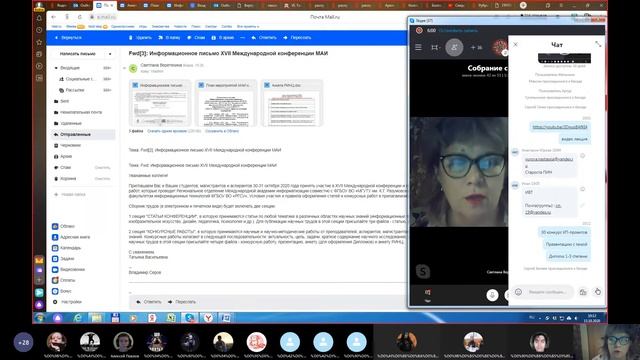Image resolution: width=640 pixels, height=360 pixels.
Task: Open Skype hamburger menu icon
Action: [x=418, y=47]
